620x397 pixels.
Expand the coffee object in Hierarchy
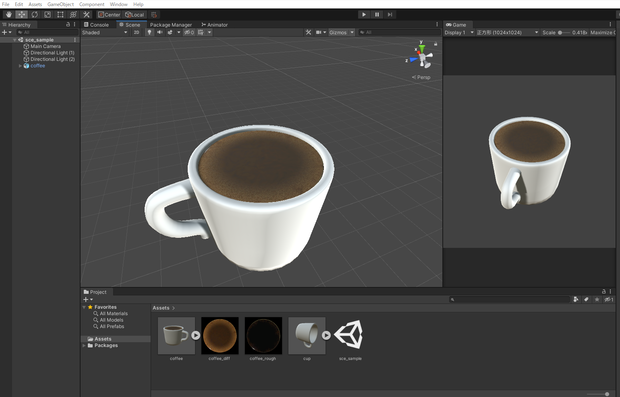click(20, 66)
